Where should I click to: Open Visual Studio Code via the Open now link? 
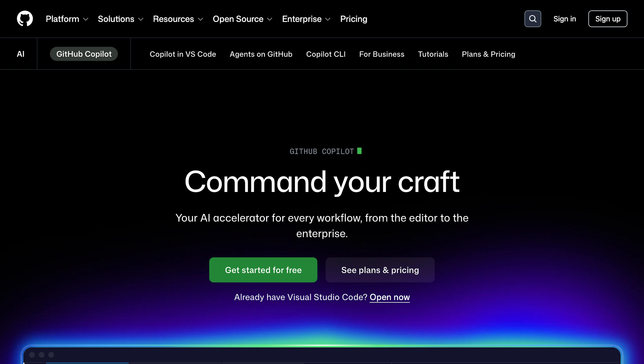389,297
